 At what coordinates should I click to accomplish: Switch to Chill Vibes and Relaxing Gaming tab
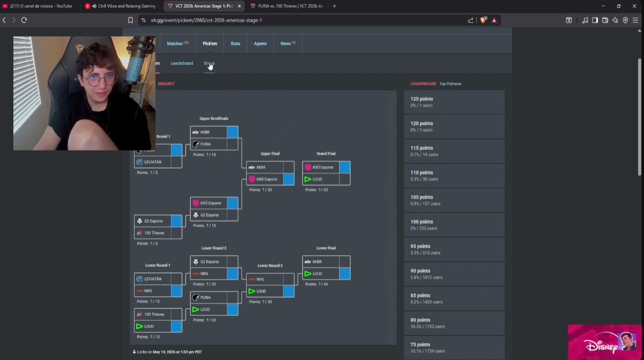pos(121,6)
